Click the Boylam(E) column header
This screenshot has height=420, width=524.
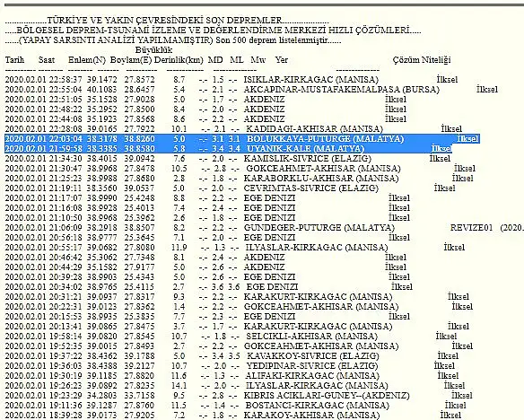click(131, 60)
